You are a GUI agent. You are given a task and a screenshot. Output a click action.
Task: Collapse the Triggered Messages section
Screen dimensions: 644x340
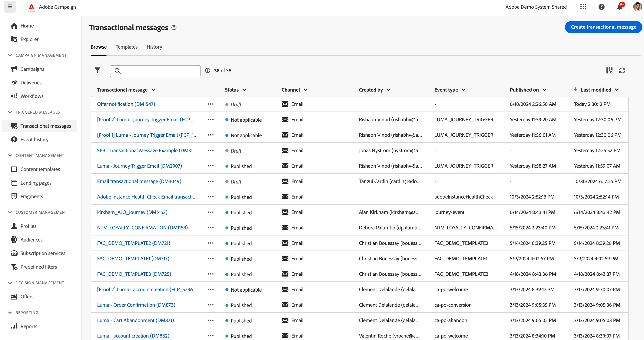coord(10,112)
